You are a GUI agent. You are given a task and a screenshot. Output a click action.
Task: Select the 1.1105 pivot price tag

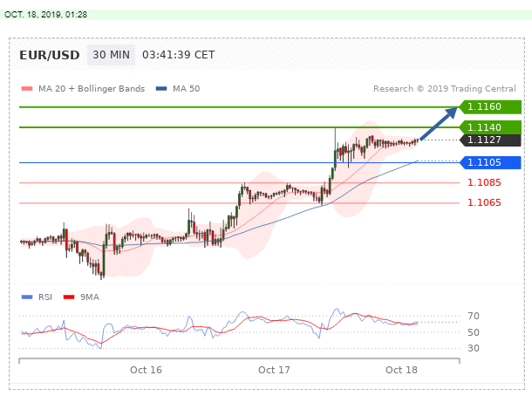(x=490, y=162)
